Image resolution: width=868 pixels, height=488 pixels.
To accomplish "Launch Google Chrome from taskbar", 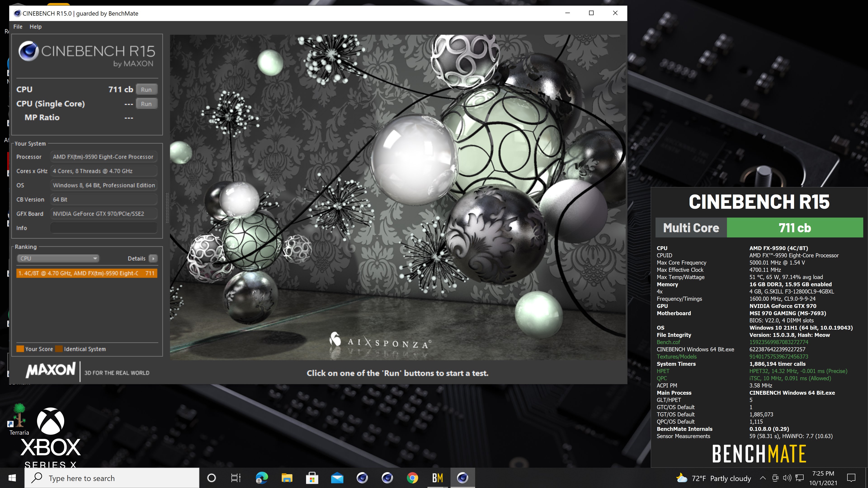I will pyautogui.click(x=413, y=478).
